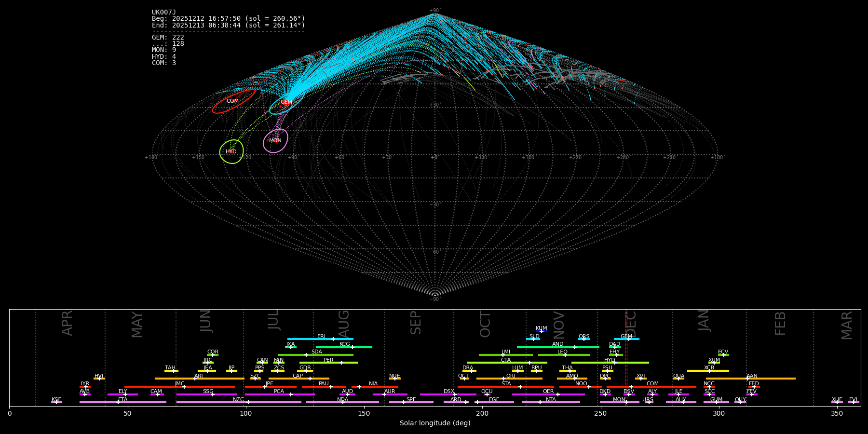The width and height of the screenshot is (868, 434).
Task: Click the ERI shower bar in timeline
Action: pos(320,339)
